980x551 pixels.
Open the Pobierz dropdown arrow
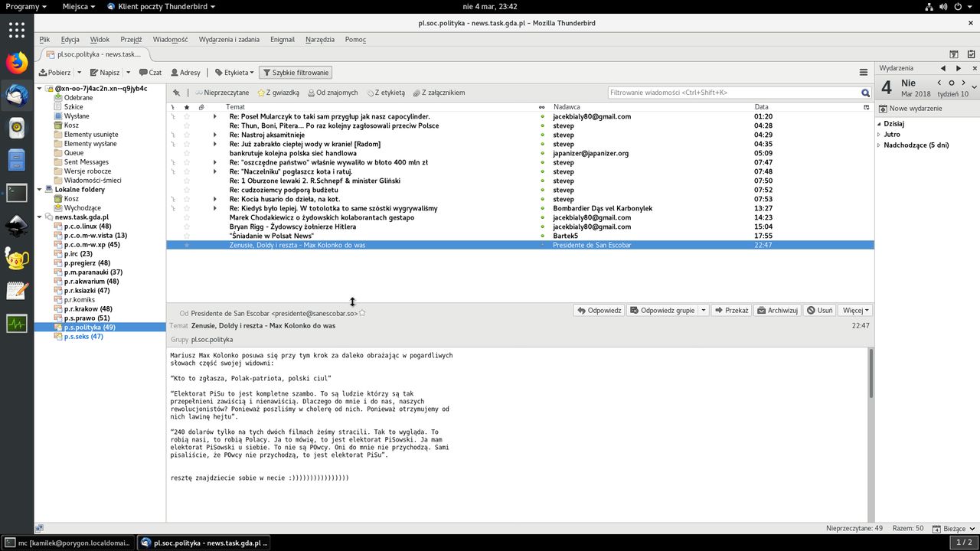(79, 73)
